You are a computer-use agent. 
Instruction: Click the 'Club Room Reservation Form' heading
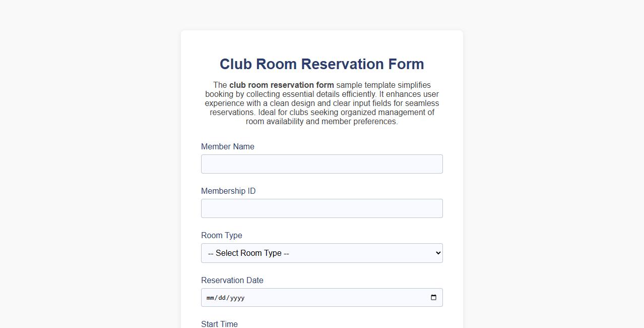(x=321, y=64)
